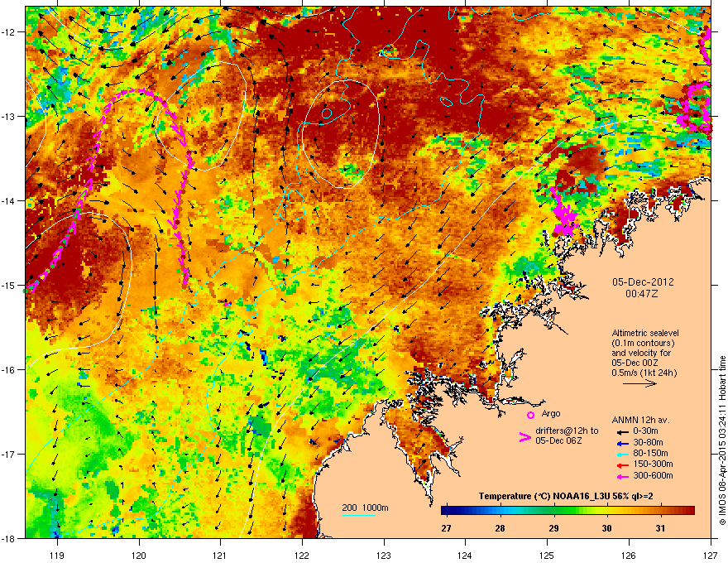The width and height of the screenshot is (728, 563).
Task: Click the latitude axis label -17
Action: point(8,454)
